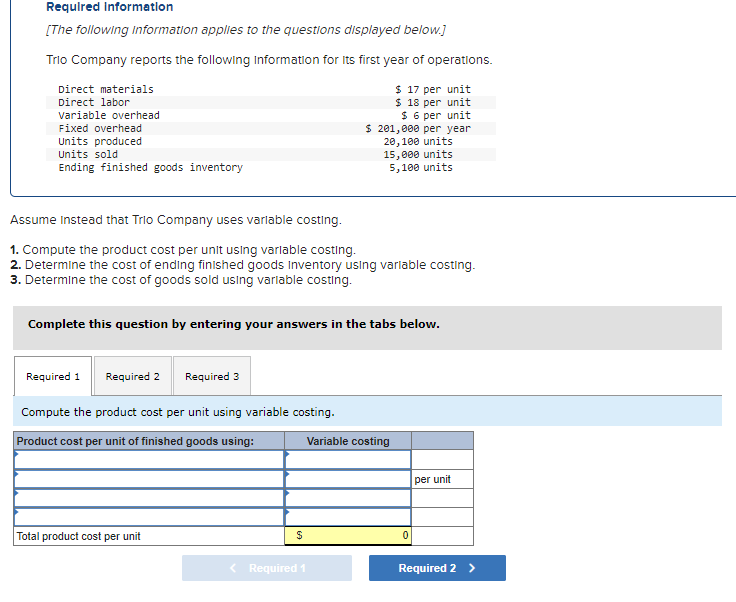Click the 'Complete this question' instruction banner
Viewport: 736px width, 602px height.
[x=367, y=328]
